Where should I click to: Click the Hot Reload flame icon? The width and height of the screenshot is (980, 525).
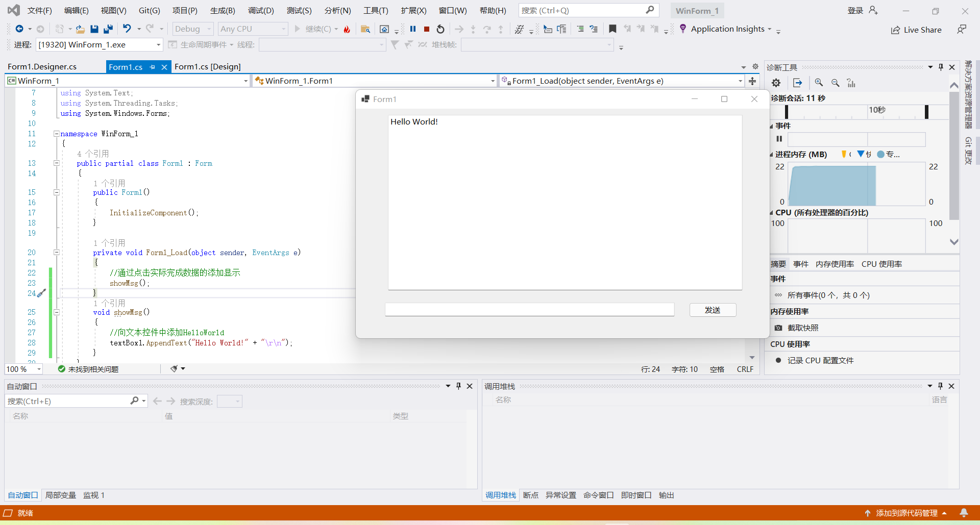point(347,29)
